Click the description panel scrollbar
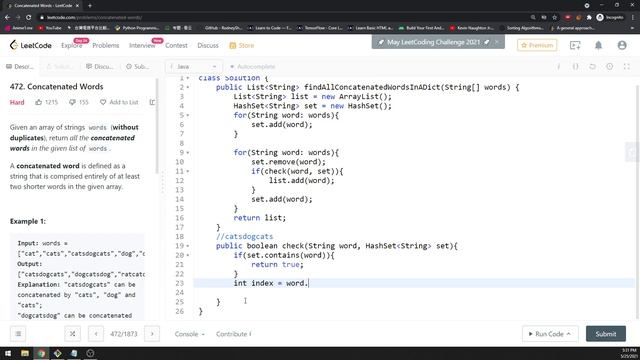 pyautogui.click(x=157, y=127)
